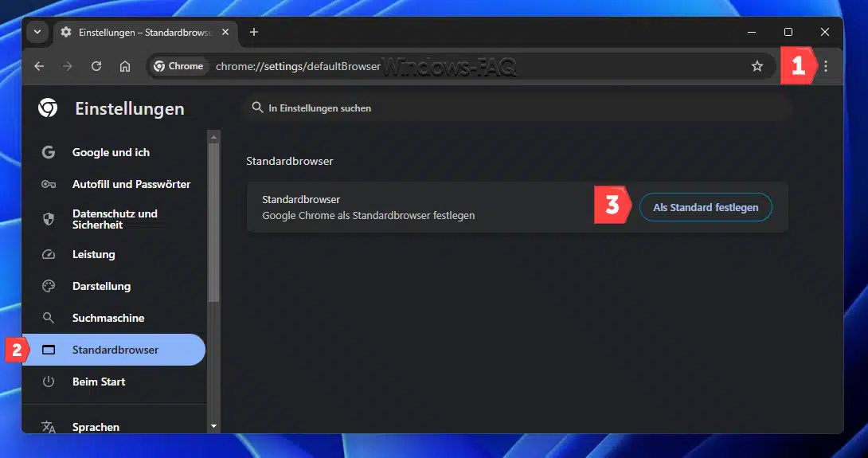868x458 pixels.
Task: Open Datenschutz und Sicherheit settings
Action: click(x=115, y=219)
